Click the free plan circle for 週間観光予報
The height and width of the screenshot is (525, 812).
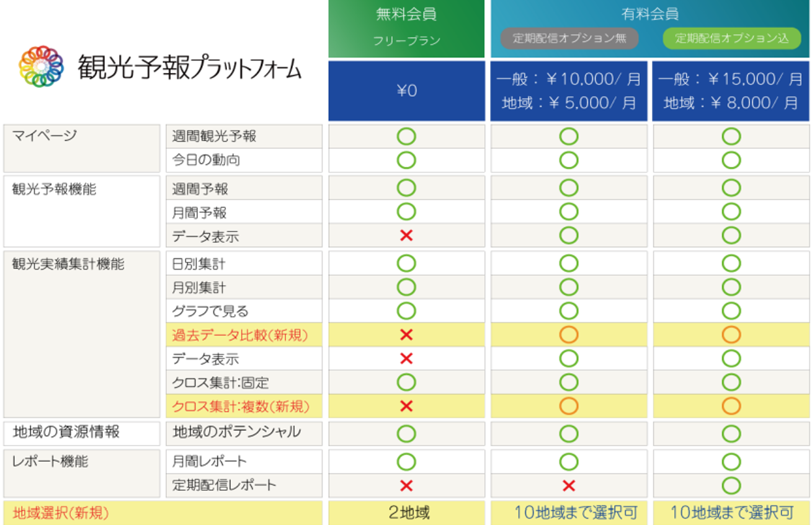pyautogui.click(x=406, y=136)
